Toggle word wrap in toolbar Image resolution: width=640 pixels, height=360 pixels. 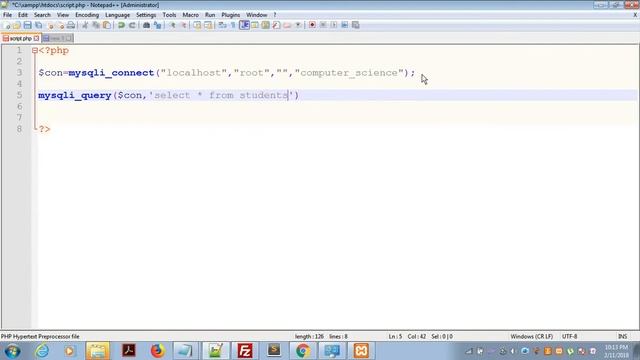coord(222,25)
